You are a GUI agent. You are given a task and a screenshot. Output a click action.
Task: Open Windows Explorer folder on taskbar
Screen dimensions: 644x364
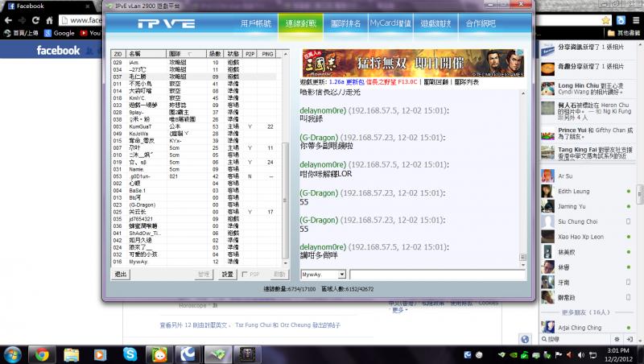[71, 354]
